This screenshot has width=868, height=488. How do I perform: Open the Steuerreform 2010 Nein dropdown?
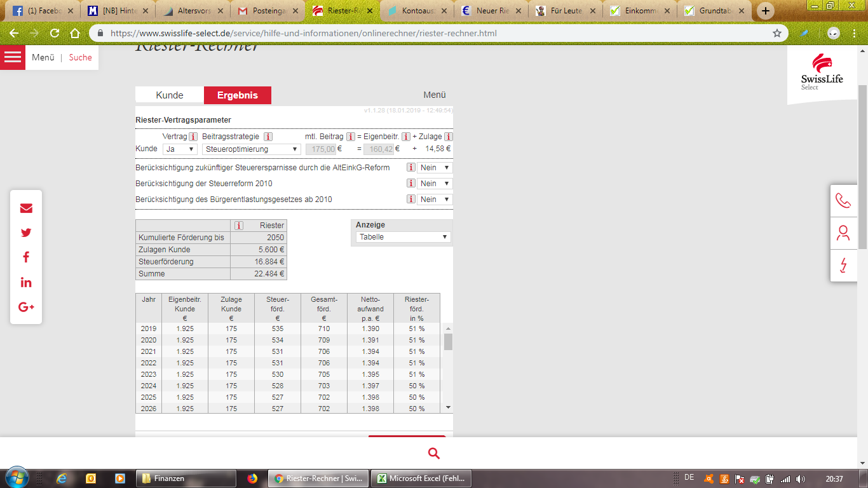[x=435, y=184]
